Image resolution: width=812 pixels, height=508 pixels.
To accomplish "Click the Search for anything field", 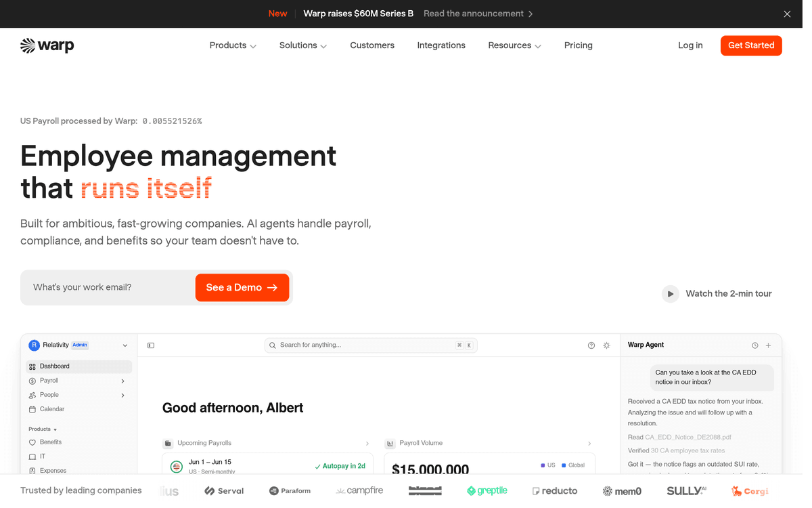I will pyautogui.click(x=371, y=345).
